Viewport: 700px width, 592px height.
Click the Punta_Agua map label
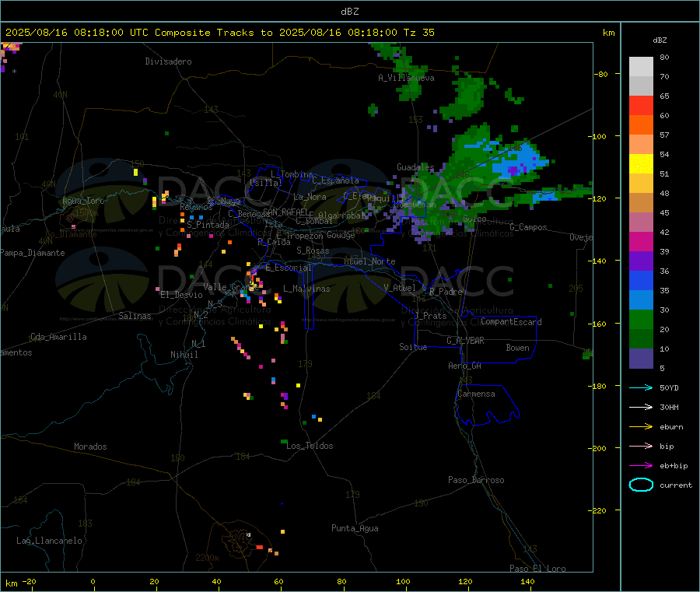[355, 528]
